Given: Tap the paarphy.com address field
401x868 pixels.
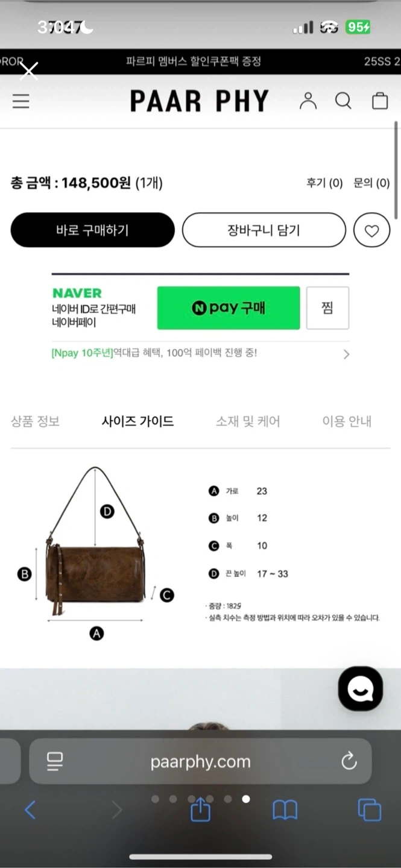Looking at the screenshot, I should (200, 761).
